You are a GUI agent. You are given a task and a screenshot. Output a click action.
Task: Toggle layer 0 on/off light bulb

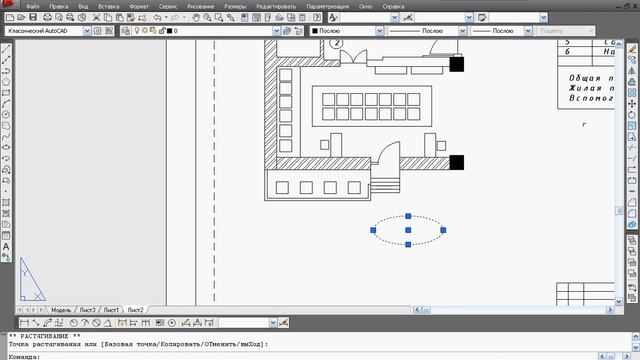tap(137, 31)
